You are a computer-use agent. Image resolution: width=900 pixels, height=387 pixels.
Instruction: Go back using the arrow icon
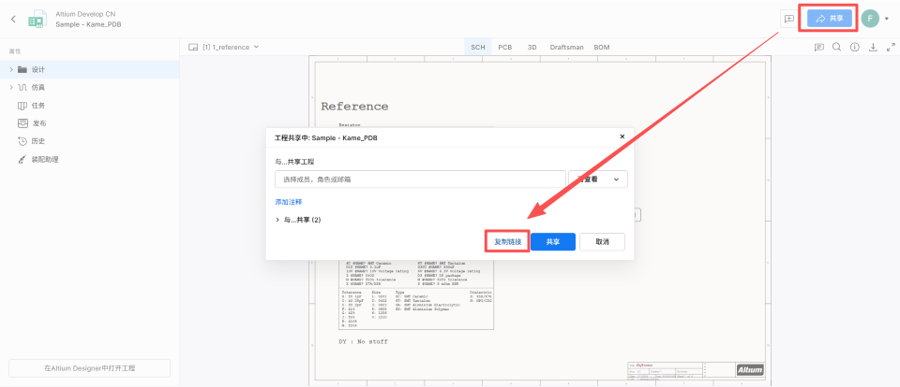tap(14, 19)
